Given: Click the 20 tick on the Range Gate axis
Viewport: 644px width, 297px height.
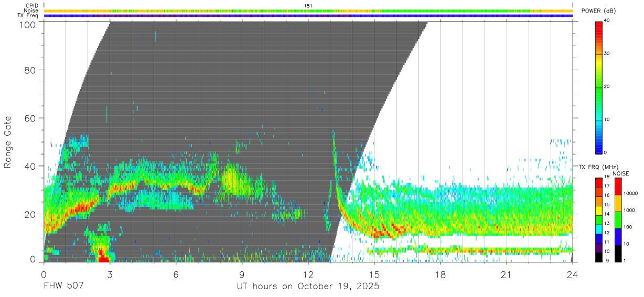Looking at the screenshot, I should click(x=31, y=214).
